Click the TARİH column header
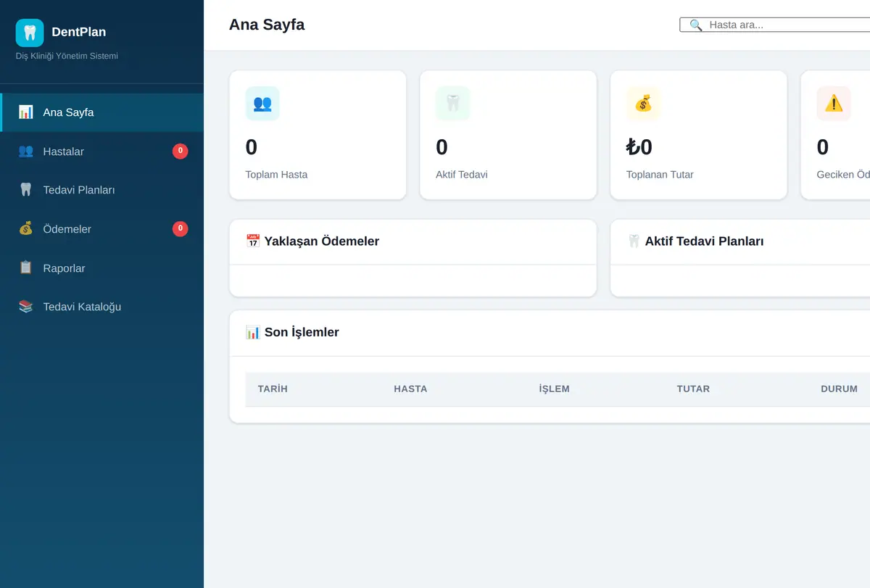870x588 pixels. coord(273,389)
